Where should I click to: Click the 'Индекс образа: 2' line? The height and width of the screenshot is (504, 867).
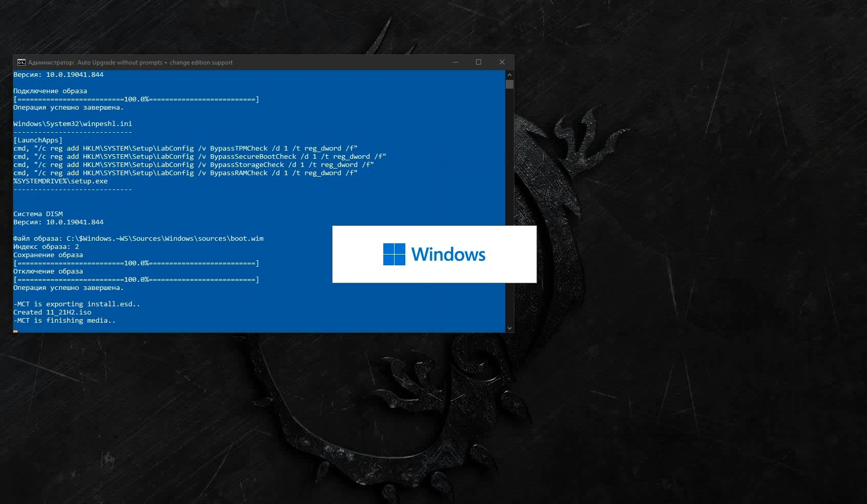click(46, 247)
